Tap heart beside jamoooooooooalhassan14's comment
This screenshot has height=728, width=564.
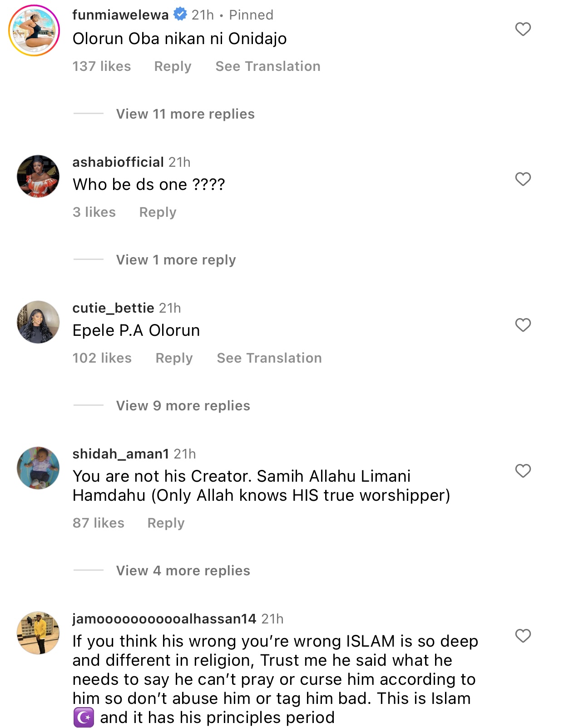[523, 636]
